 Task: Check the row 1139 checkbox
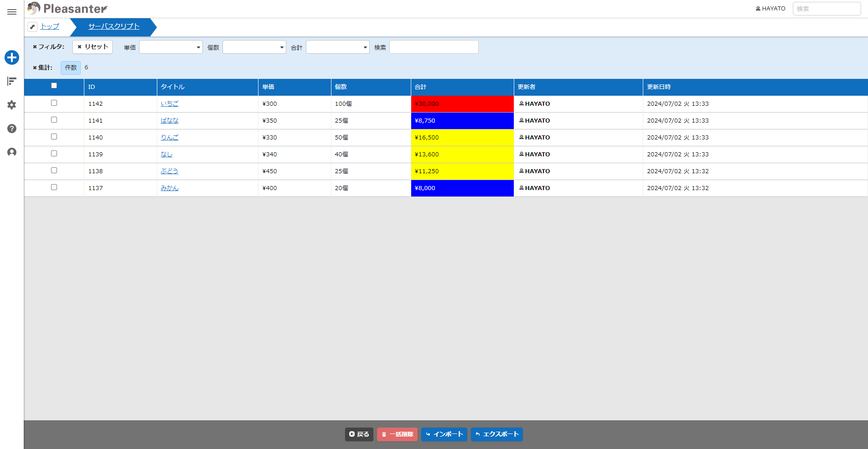tap(54, 154)
